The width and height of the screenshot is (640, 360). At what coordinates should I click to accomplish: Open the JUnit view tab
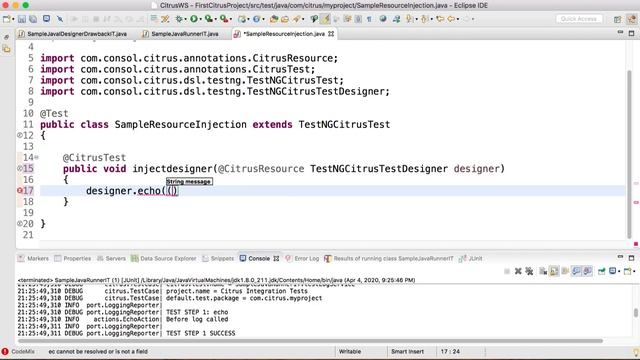[x=471, y=258]
